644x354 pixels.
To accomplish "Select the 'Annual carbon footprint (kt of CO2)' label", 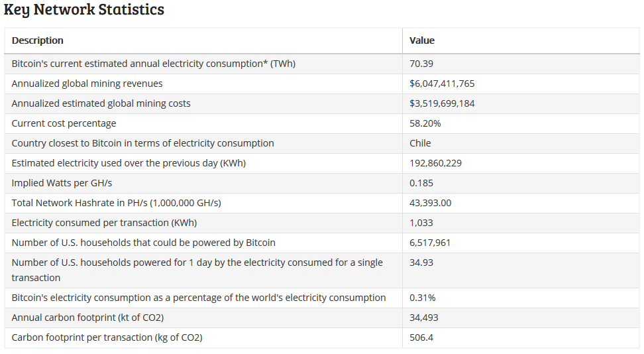I will point(87,318).
